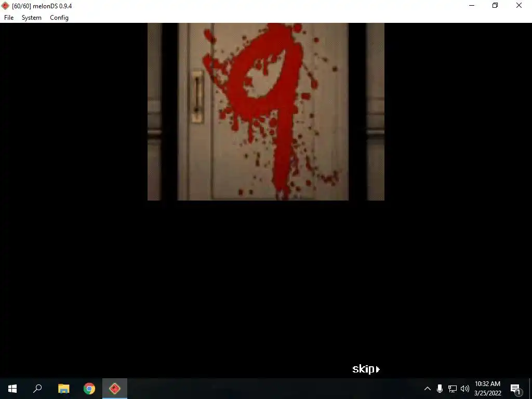Open Windows taskbar search
532x399 pixels.
coord(37,389)
